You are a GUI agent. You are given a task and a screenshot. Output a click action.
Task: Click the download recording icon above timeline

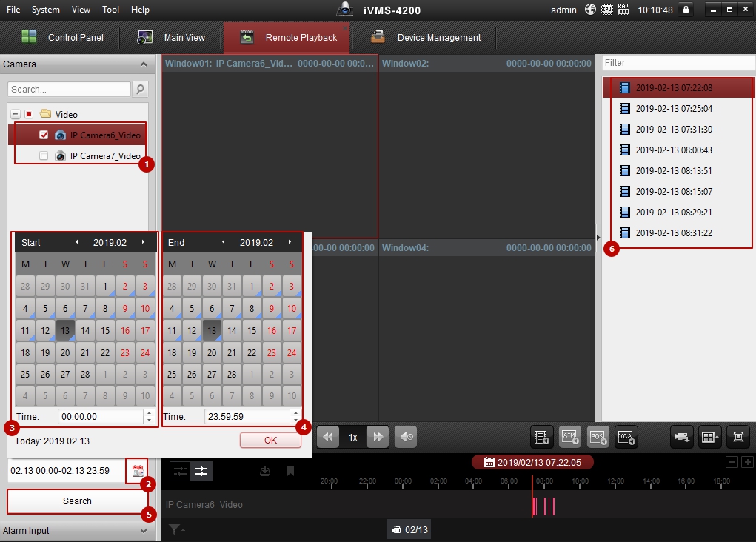pos(264,471)
